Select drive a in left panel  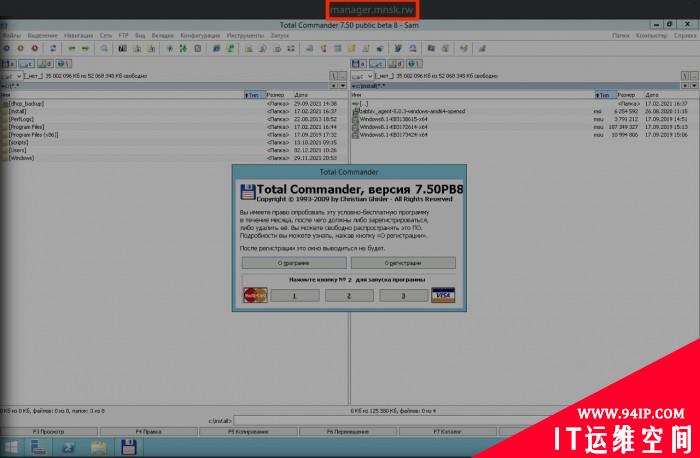click(x=8, y=64)
